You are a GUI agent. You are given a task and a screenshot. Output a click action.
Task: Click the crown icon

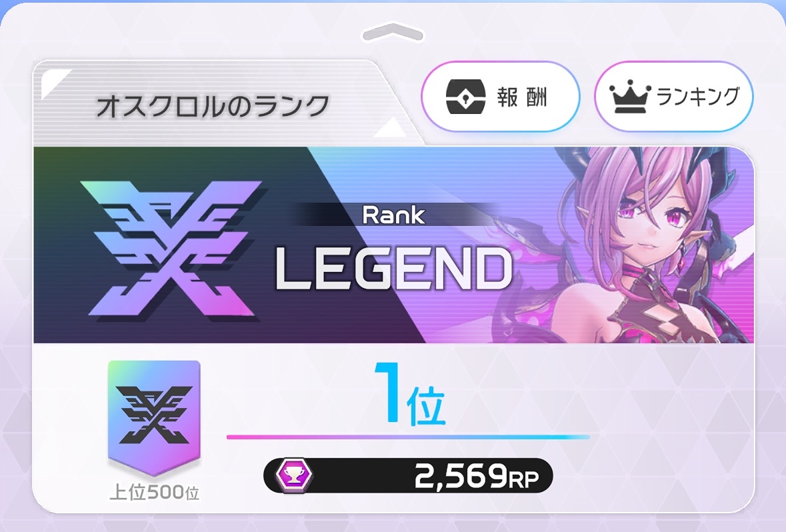630,96
